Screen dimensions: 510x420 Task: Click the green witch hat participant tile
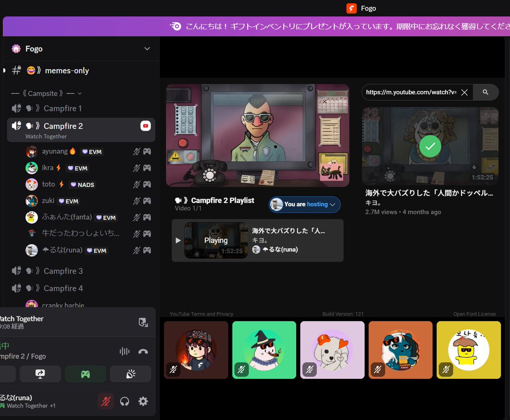click(x=264, y=350)
